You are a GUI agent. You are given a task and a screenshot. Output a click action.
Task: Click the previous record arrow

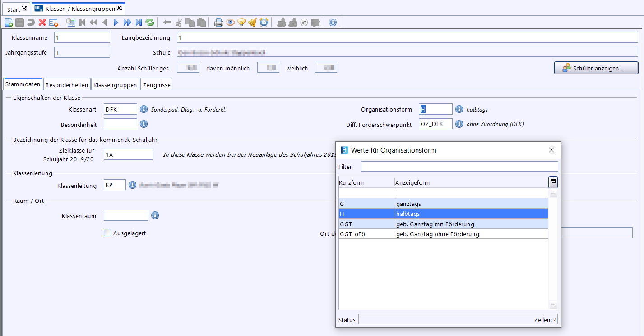click(x=105, y=22)
